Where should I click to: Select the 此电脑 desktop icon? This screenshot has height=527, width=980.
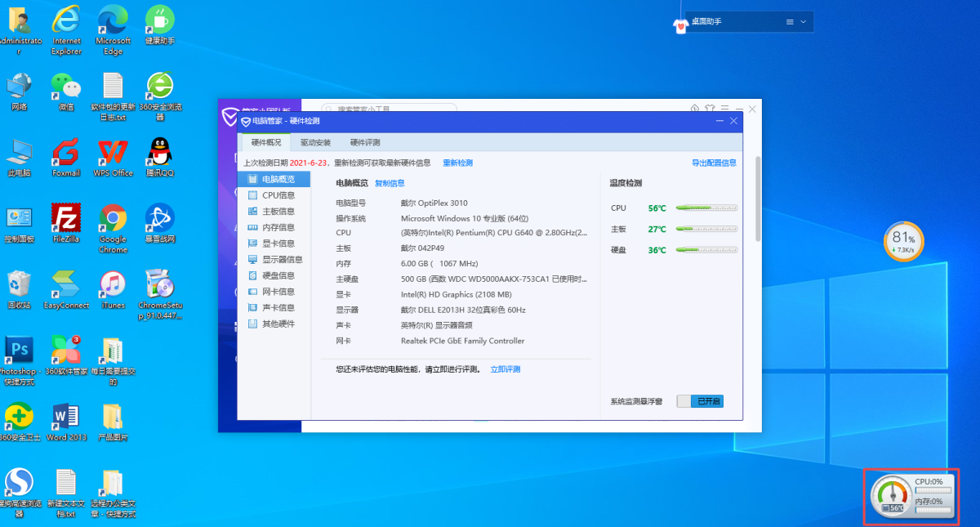pyautogui.click(x=20, y=158)
